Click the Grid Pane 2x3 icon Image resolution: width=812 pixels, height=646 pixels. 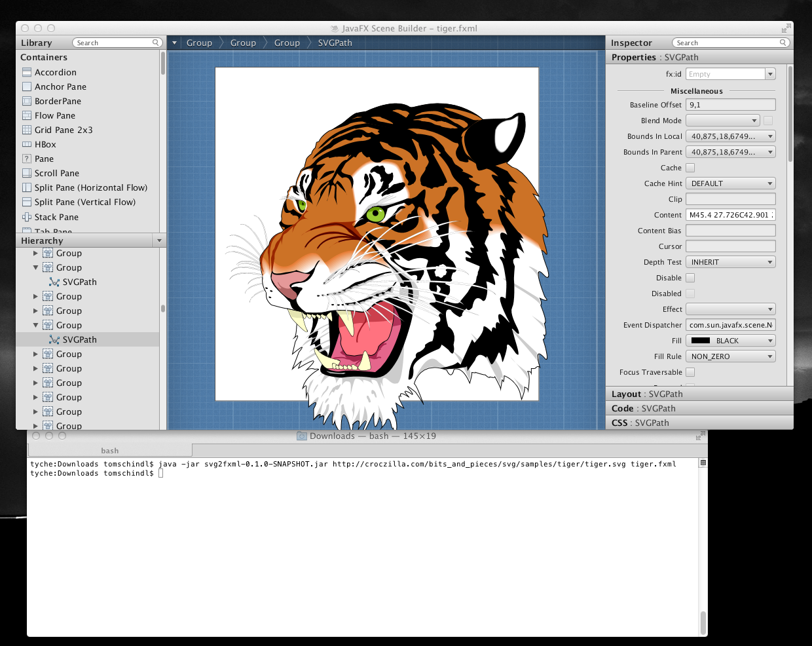coord(27,130)
